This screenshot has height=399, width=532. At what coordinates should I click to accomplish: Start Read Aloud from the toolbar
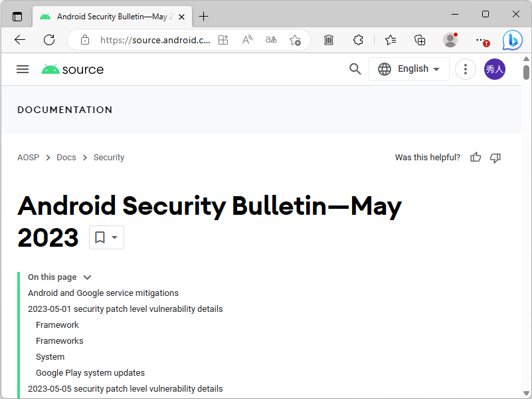click(x=246, y=40)
